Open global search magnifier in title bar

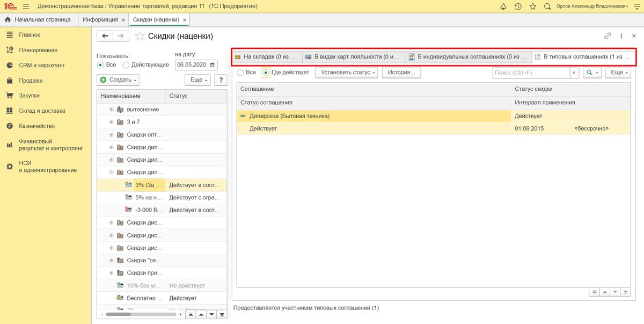pyautogui.click(x=547, y=6)
